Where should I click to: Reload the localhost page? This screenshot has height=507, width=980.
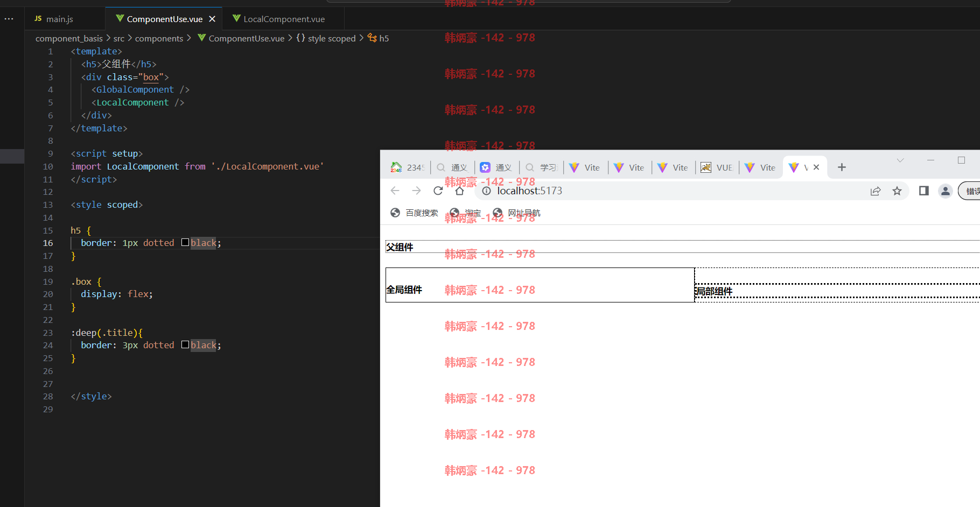438,191
